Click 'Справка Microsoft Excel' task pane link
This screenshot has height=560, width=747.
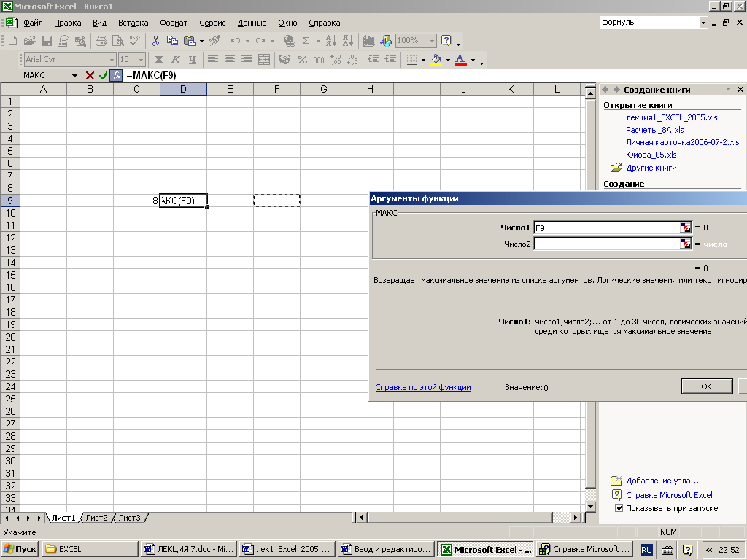coord(669,495)
